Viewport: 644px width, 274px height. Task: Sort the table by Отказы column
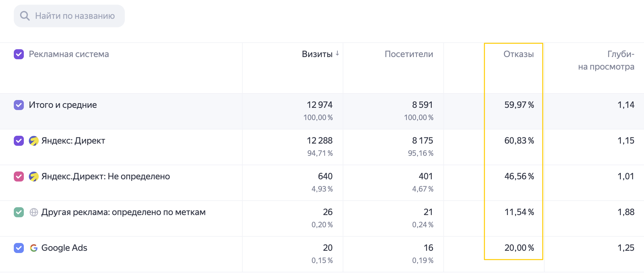coord(519,54)
